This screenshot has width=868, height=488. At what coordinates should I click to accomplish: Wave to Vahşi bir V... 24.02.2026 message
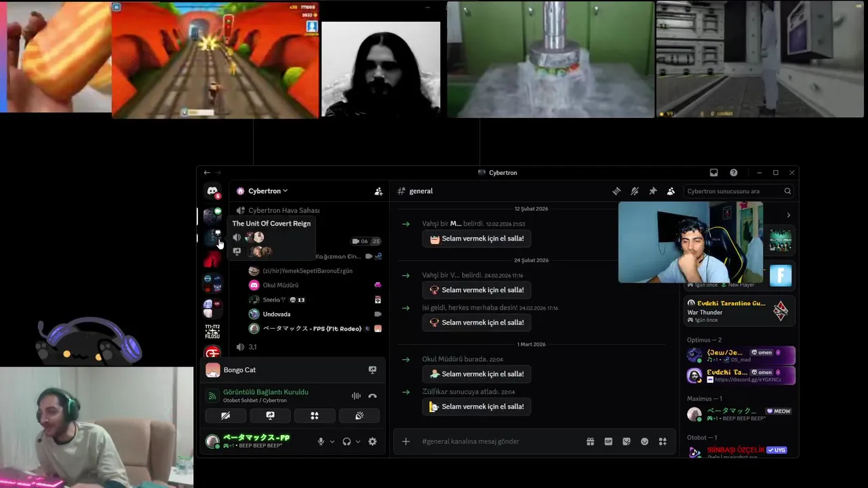[477, 290]
